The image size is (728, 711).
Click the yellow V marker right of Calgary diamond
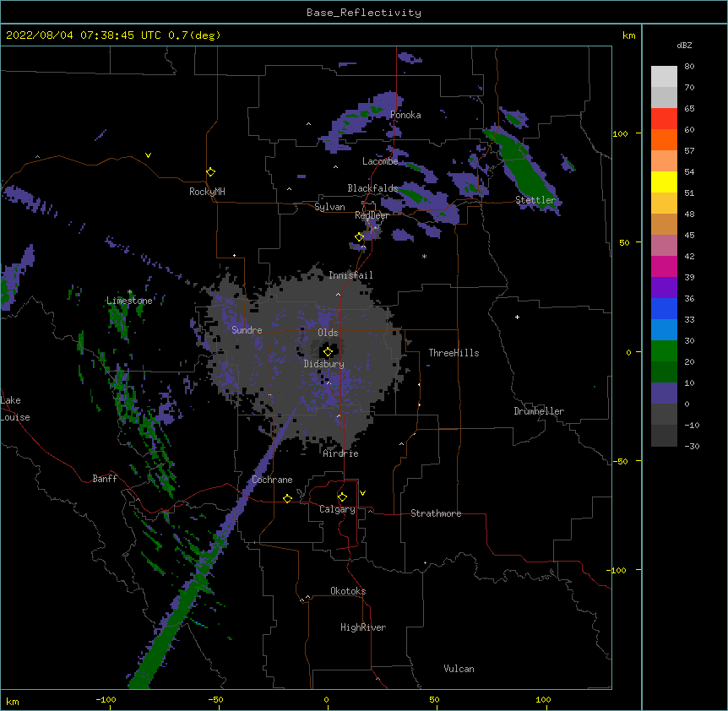pos(362,493)
